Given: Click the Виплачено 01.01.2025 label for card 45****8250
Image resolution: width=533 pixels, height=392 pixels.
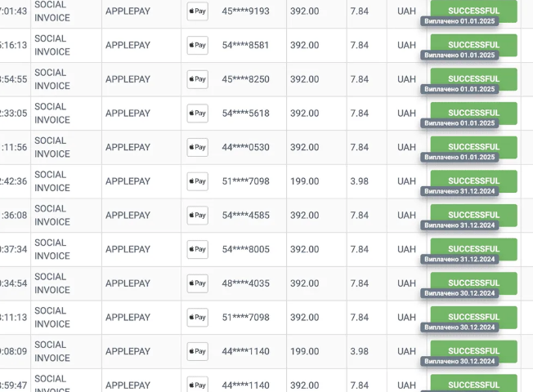Looking at the screenshot, I should [459, 89].
